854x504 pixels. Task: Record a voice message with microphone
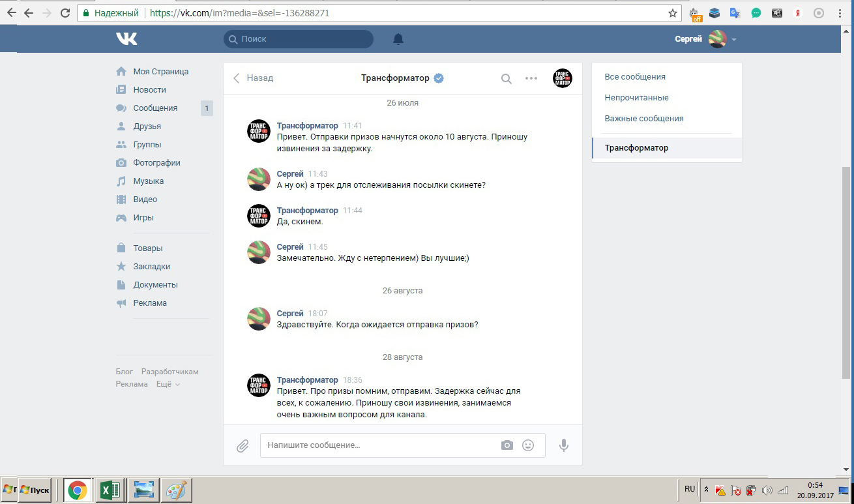pos(564,445)
